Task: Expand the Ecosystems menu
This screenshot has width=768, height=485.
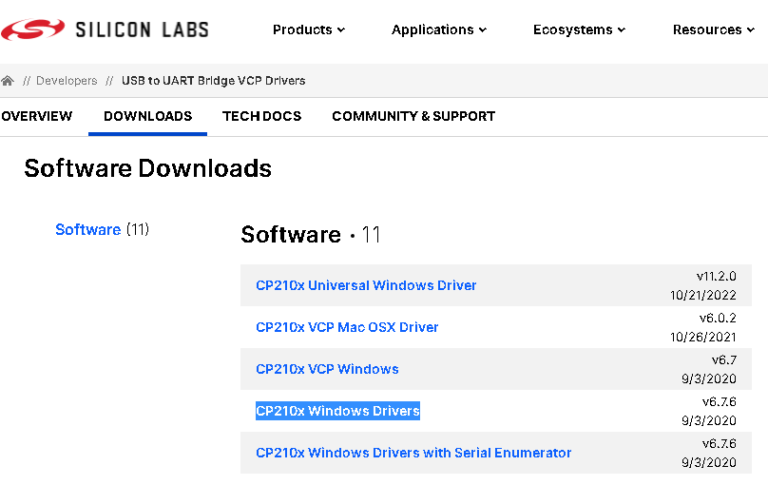Action: 579,30
